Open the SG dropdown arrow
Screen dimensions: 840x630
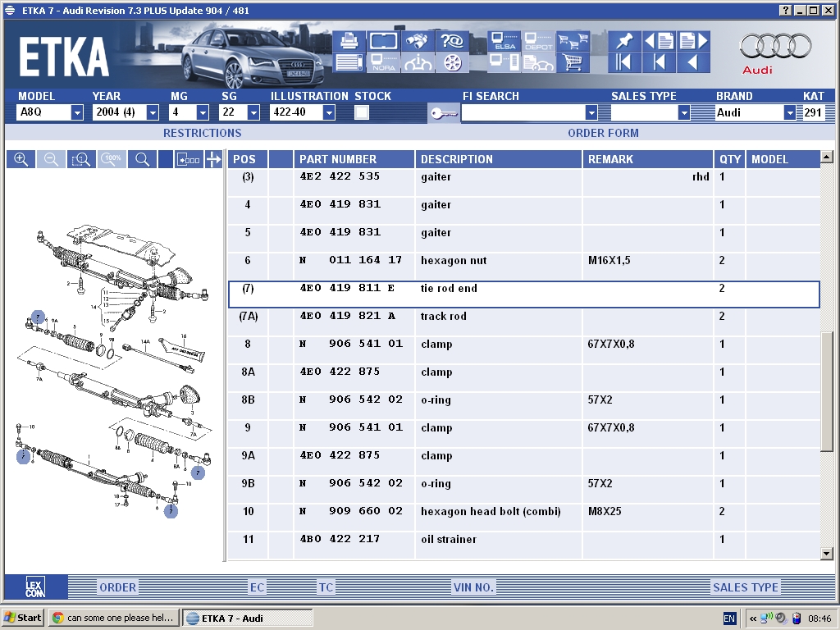(x=254, y=112)
